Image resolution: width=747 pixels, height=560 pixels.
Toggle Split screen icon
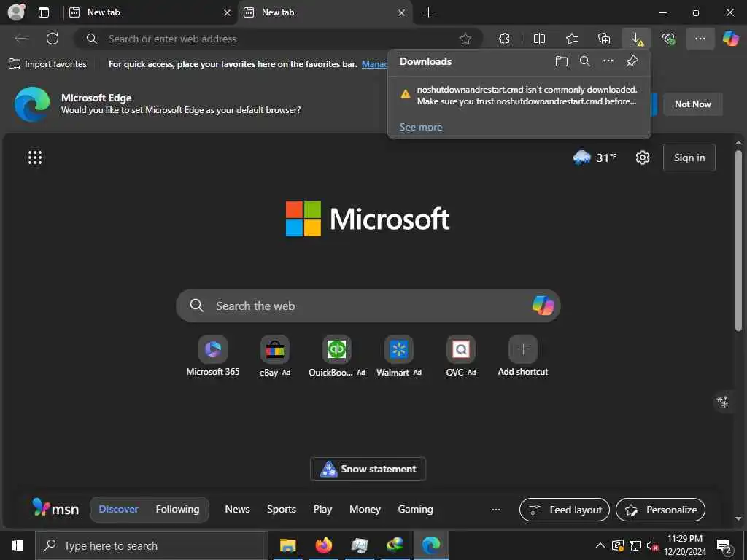pyautogui.click(x=539, y=39)
